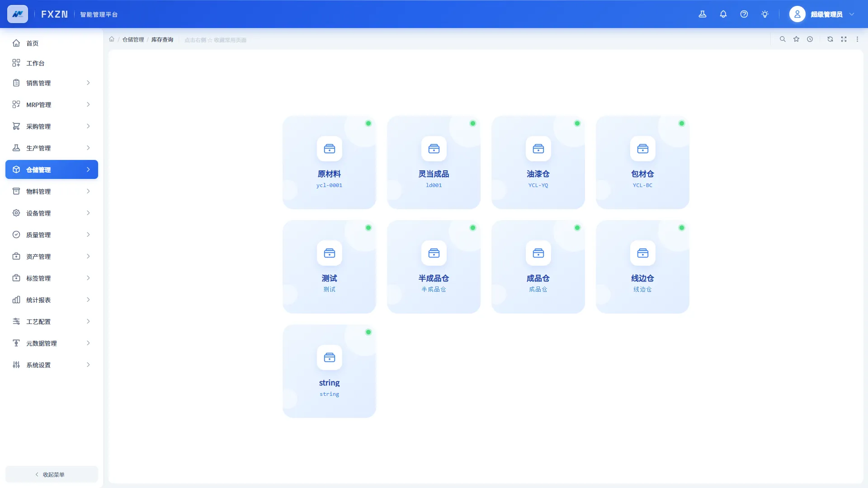Click the 库存查询 breadcrumb

162,40
